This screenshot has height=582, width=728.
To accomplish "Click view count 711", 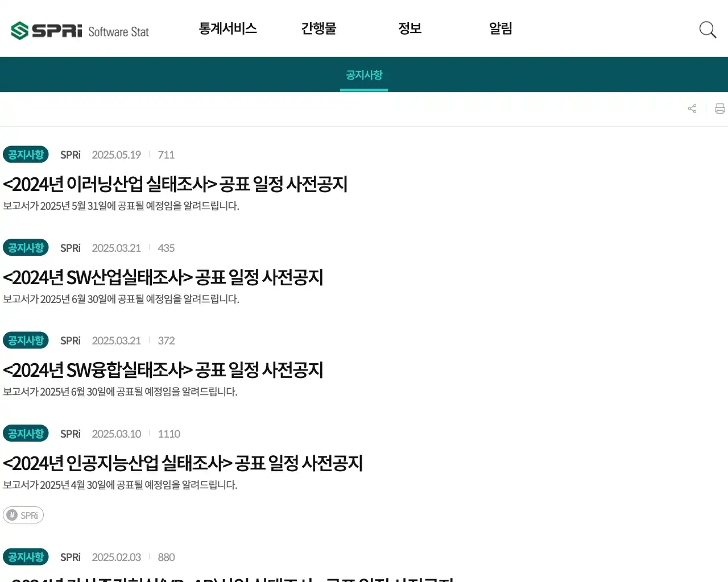I will [x=166, y=155].
